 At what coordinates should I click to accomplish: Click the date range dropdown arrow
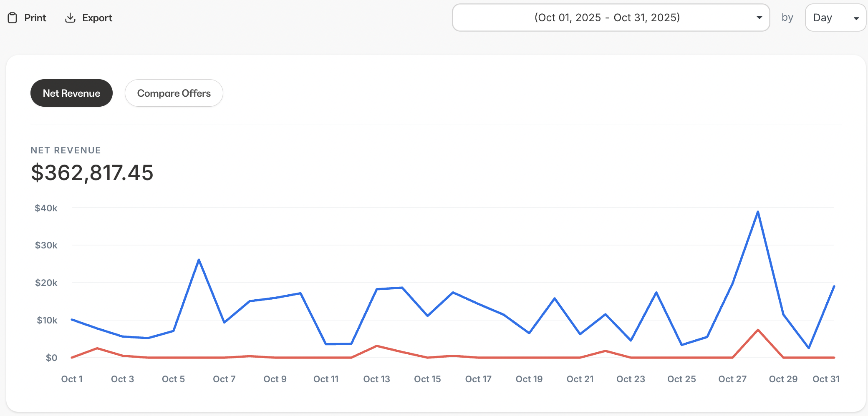pyautogui.click(x=759, y=18)
